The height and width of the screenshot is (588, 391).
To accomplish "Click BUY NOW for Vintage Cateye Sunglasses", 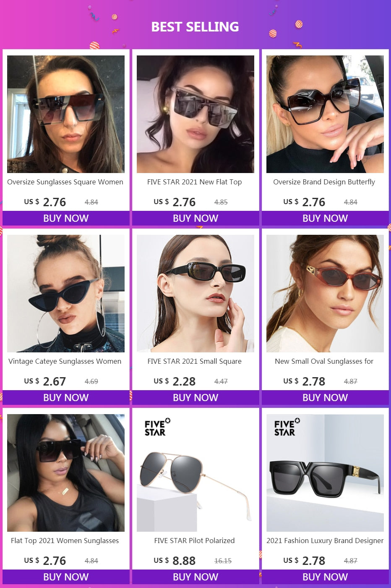I will pyautogui.click(x=66, y=398).
